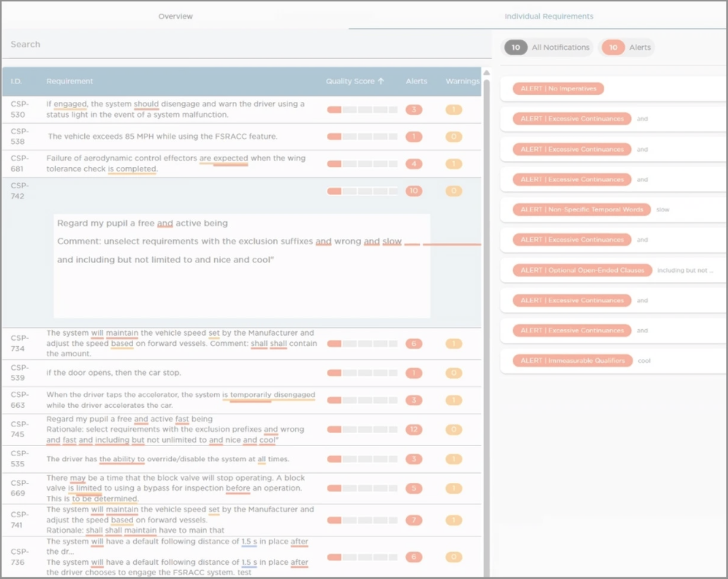Click alerts badge 5 for CSP-669

point(414,488)
